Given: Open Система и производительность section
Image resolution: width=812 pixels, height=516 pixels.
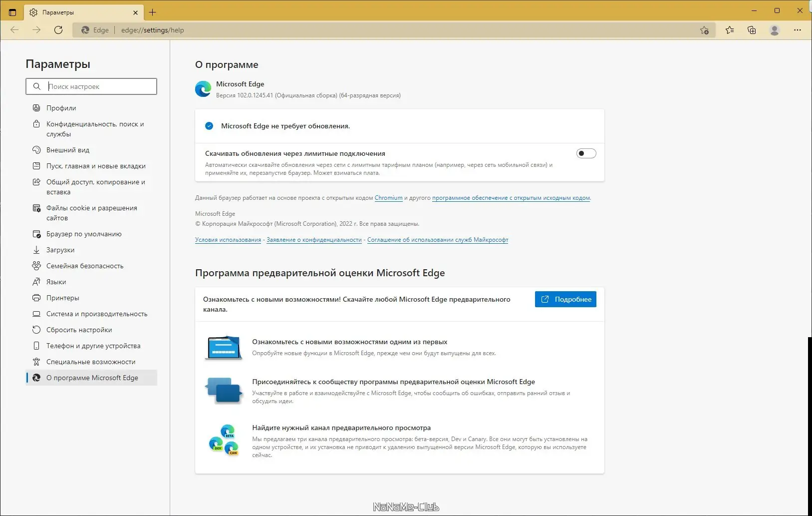Looking at the screenshot, I should point(91,314).
